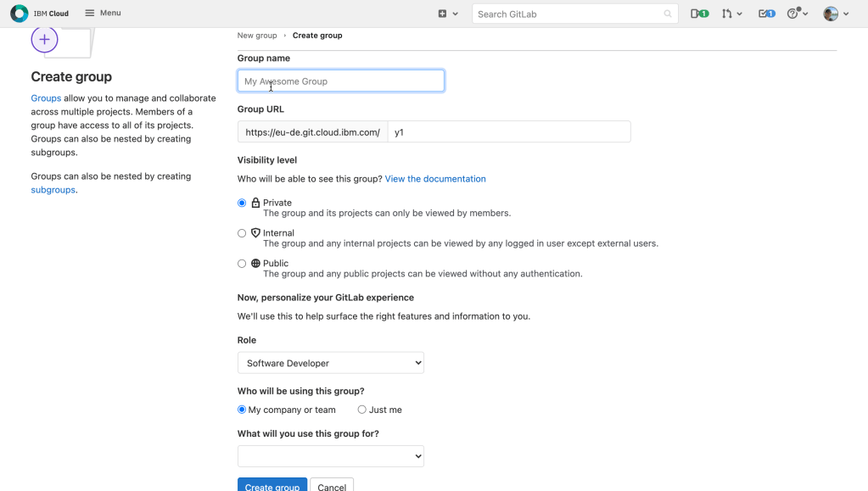Open the View the documentation link
The image size is (868, 491).
[435, 179]
